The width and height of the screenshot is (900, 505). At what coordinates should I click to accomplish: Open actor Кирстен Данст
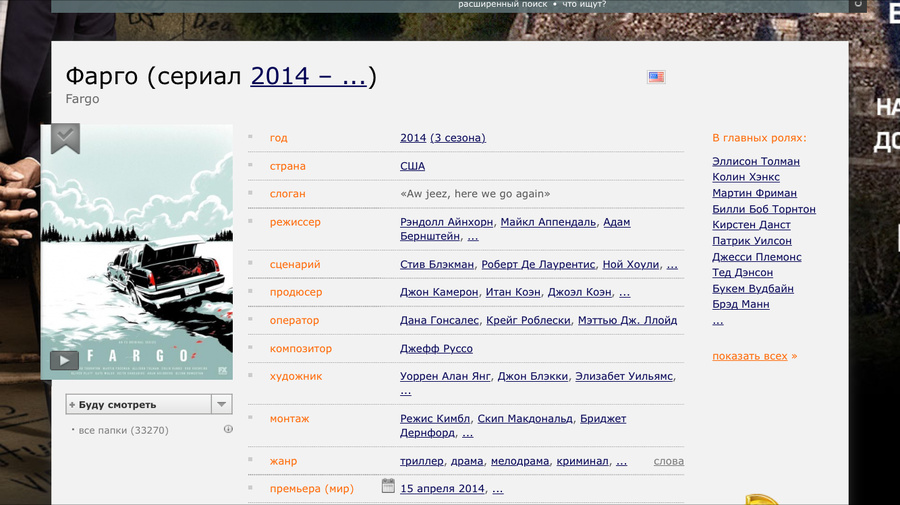(x=751, y=225)
